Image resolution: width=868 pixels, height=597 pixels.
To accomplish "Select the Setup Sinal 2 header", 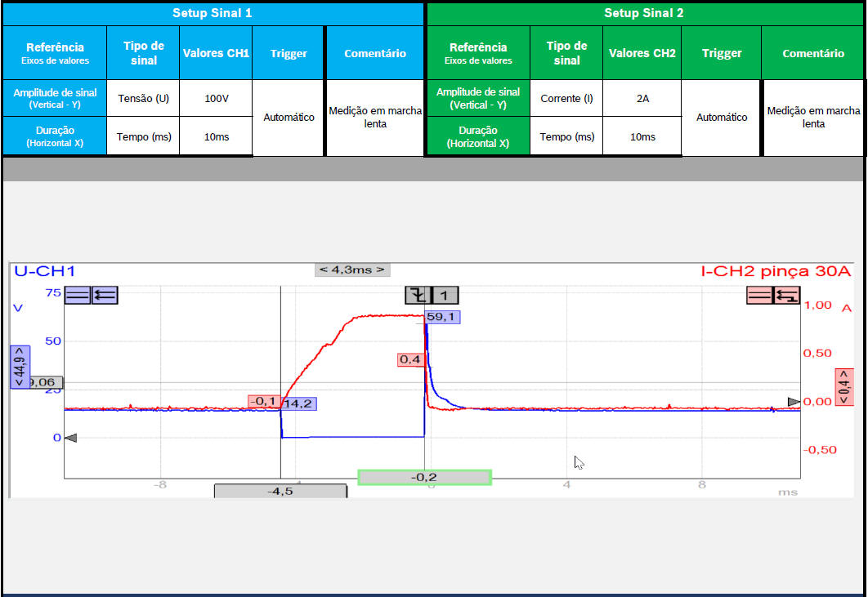I will 644,13.
